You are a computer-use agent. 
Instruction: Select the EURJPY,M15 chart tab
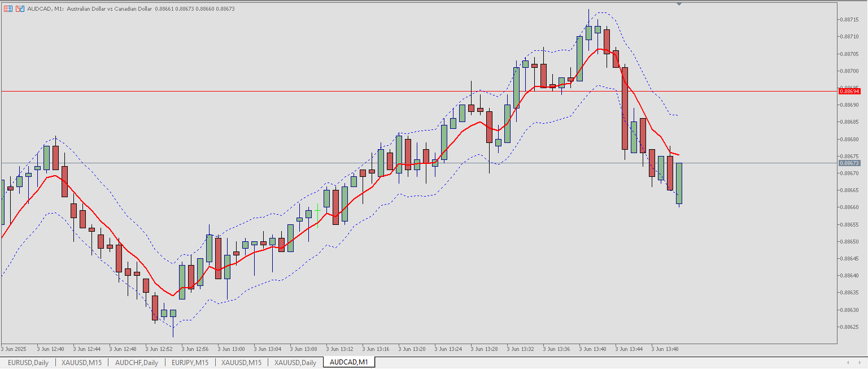[190, 362]
